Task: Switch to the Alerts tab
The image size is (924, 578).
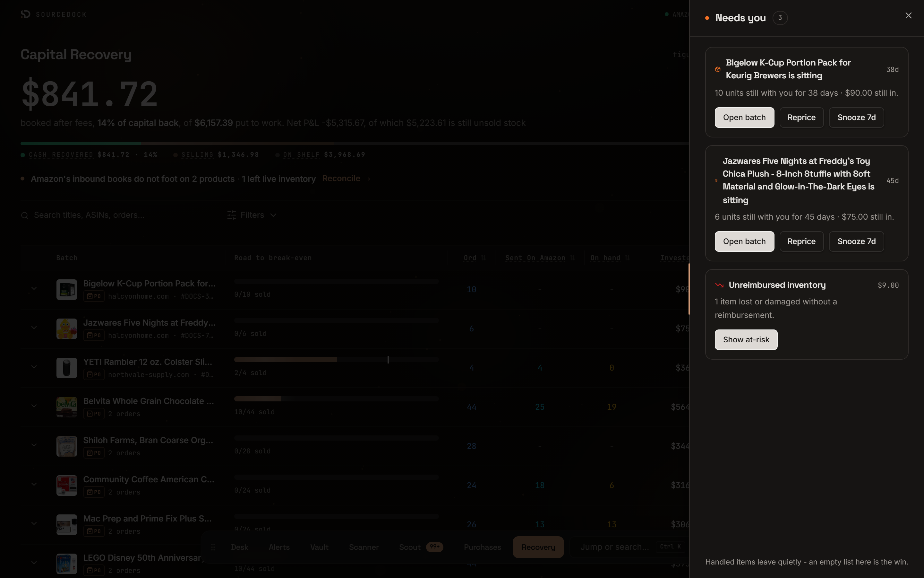Action: (x=279, y=547)
